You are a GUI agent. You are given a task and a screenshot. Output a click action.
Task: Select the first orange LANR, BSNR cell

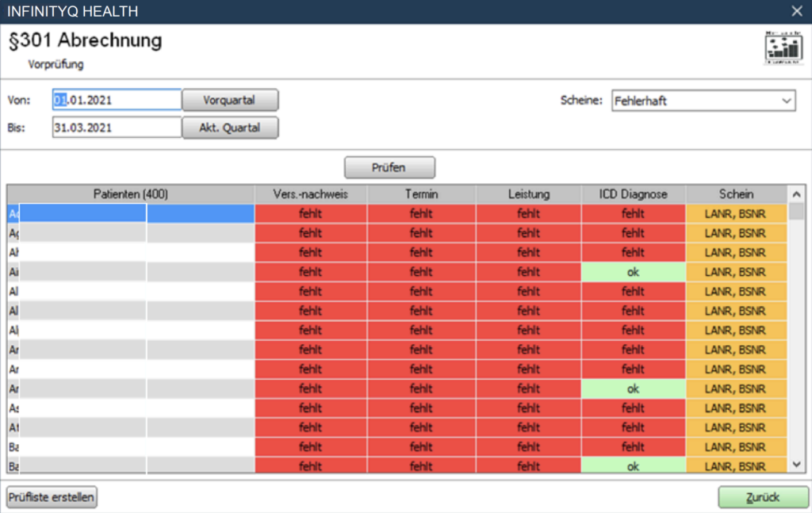[x=736, y=213]
